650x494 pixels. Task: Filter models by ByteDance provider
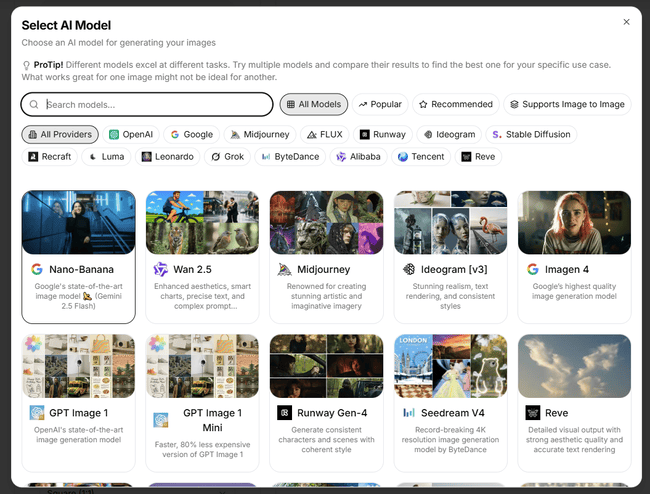(291, 156)
